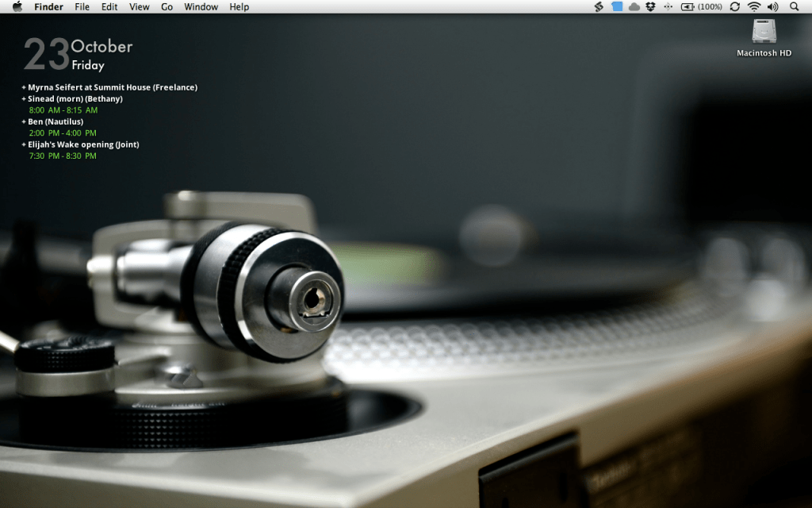Click the S-shaped icon in menu bar
812x508 pixels.
[599, 6]
